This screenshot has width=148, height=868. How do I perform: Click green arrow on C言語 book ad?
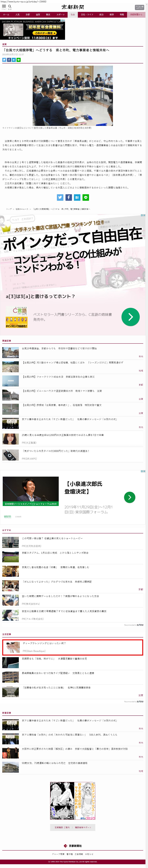130,317
